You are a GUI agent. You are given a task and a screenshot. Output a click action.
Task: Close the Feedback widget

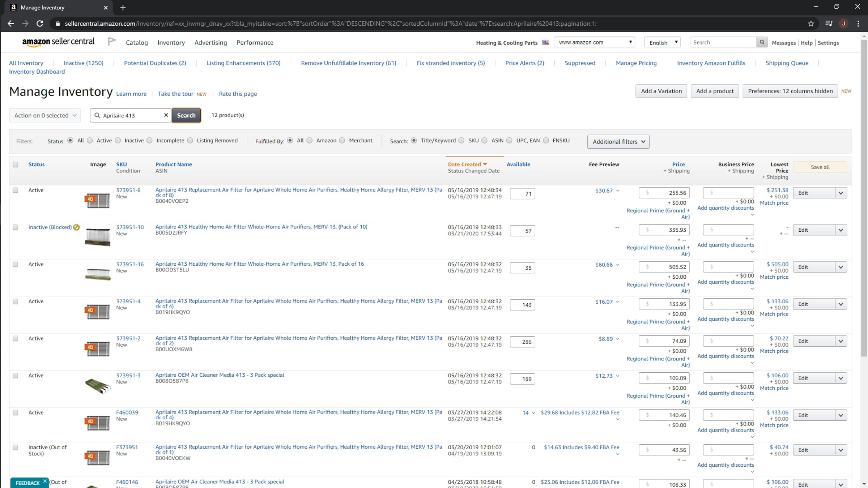(x=45, y=481)
